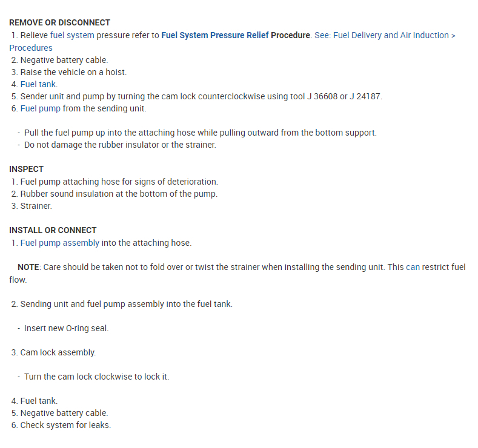Image resolution: width=478 pixels, height=448 pixels.
Task: Click the "Raise the vehicle on a hoist" step
Action: (x=73, y=72)
